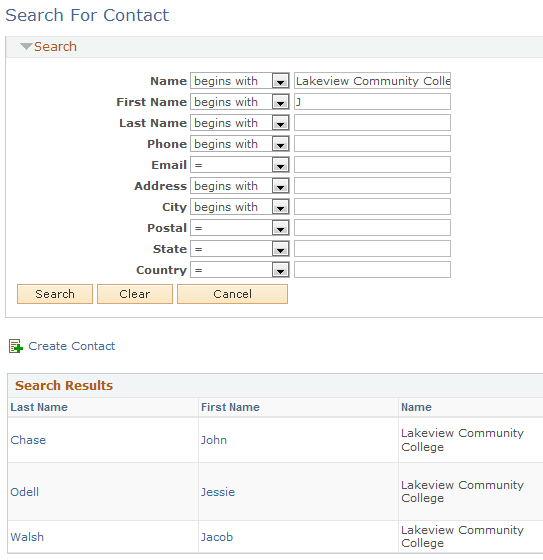The height and width of the screenshot is (560, 543).
Task: Click into the City input field
Action: click(372, 207)
